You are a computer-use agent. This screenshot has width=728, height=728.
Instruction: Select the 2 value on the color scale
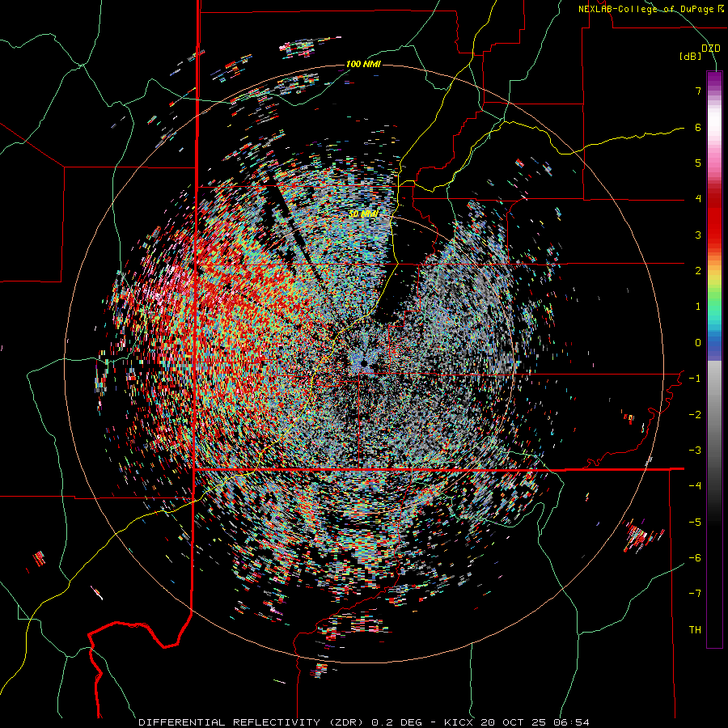(x=698, y=271)
